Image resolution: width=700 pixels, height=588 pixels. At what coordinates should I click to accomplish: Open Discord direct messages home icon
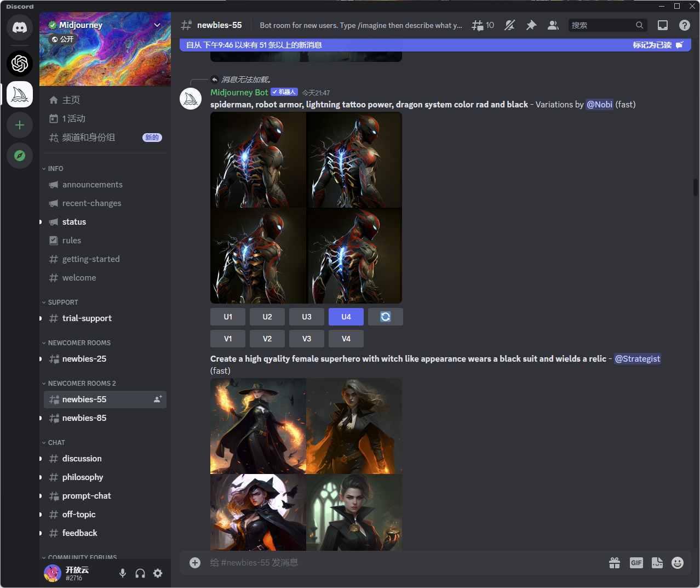tap(20, 27)
